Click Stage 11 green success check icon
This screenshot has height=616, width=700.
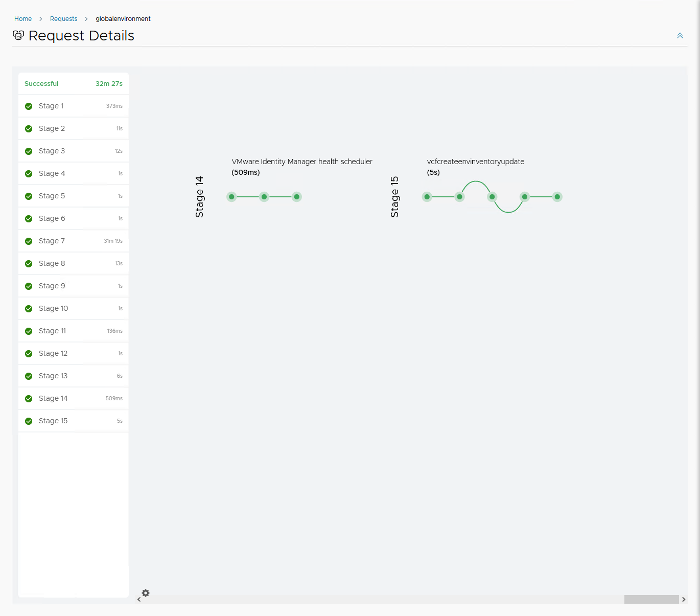pos(29,331)
